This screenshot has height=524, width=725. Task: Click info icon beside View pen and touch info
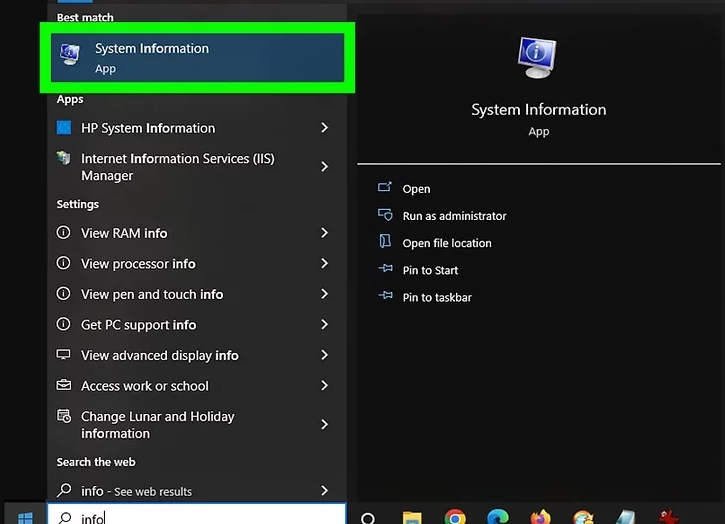63,294
